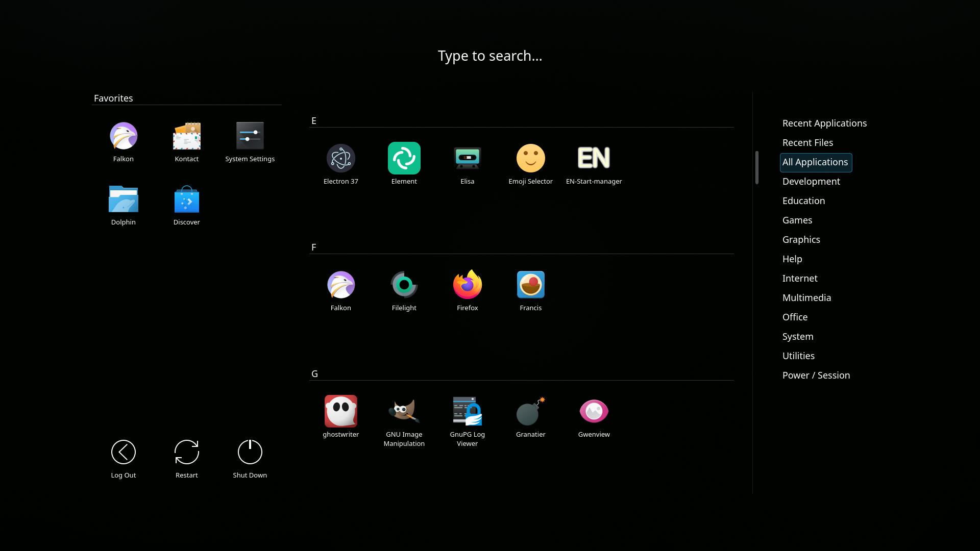Click the Type to search field

pos(489,56)
